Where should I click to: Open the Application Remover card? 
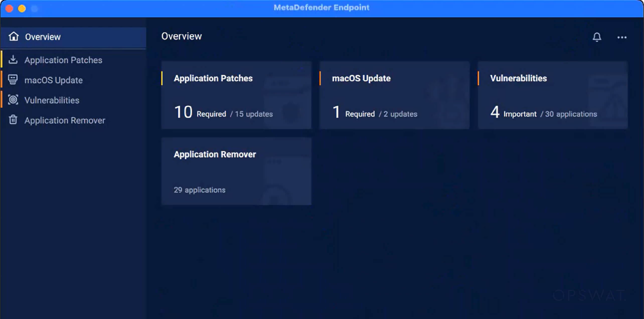pyautogui.click(x=236, y=171)
